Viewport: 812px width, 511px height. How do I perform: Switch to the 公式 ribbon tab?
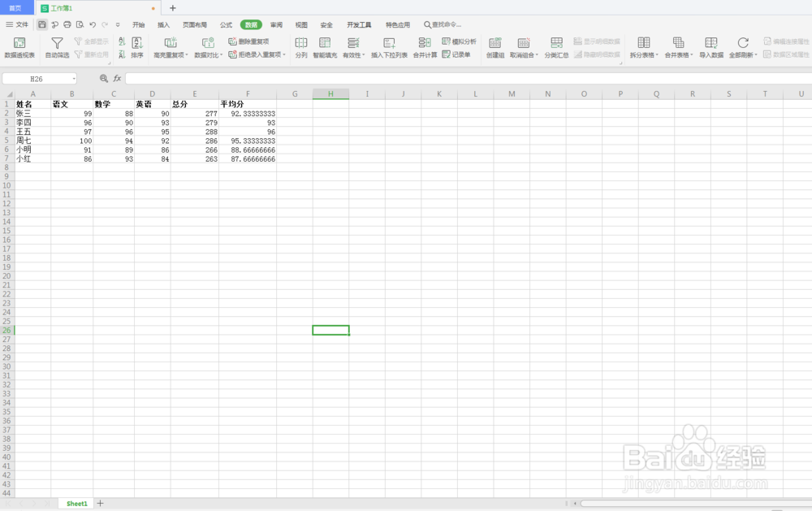point(227,25)
